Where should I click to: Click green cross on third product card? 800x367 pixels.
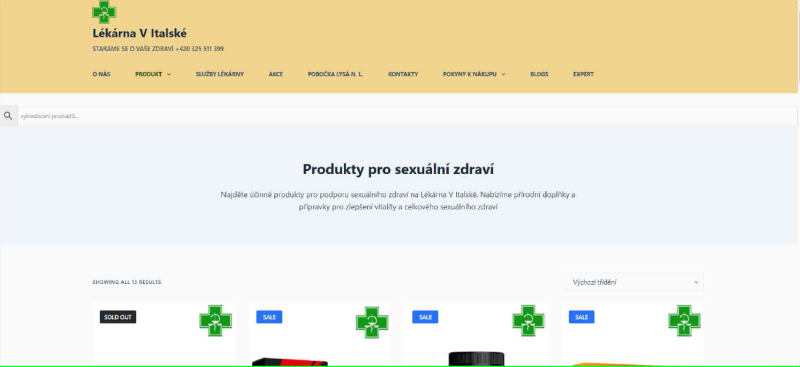click(529, 321)
